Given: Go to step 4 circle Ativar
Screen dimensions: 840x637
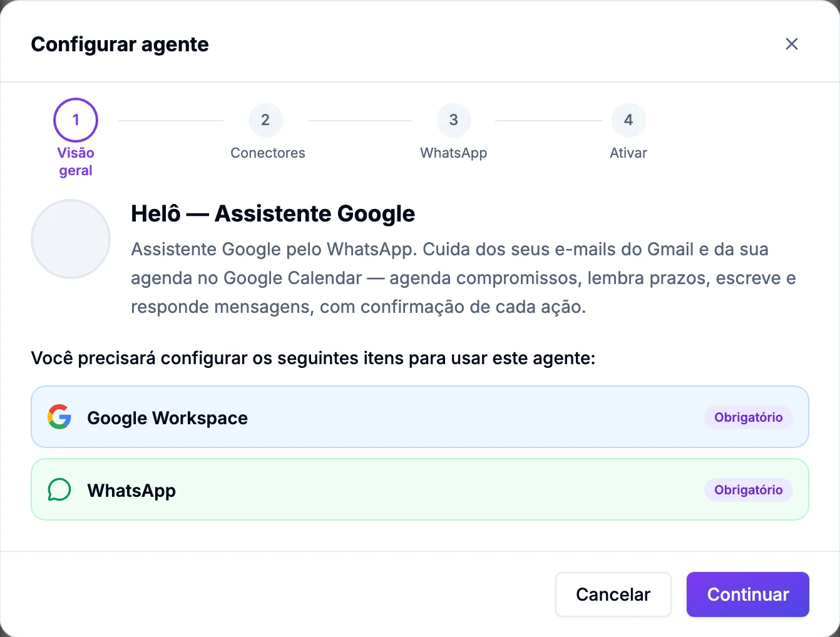Looking at the screenshot, I should pos(628,120).
